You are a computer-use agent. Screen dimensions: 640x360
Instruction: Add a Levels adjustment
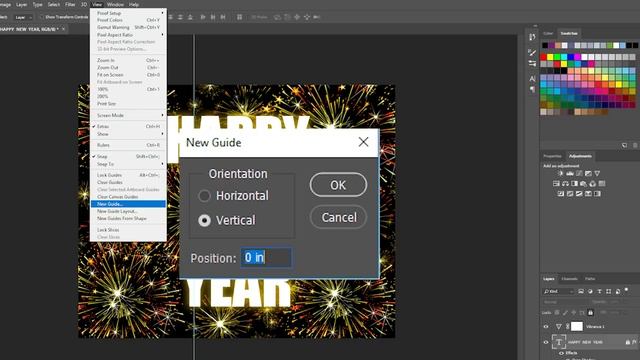click(x=569, y=173)
